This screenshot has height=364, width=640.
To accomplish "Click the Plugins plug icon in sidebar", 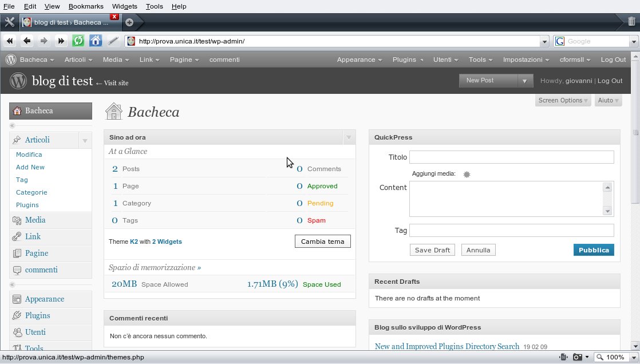I will (17, 315).
